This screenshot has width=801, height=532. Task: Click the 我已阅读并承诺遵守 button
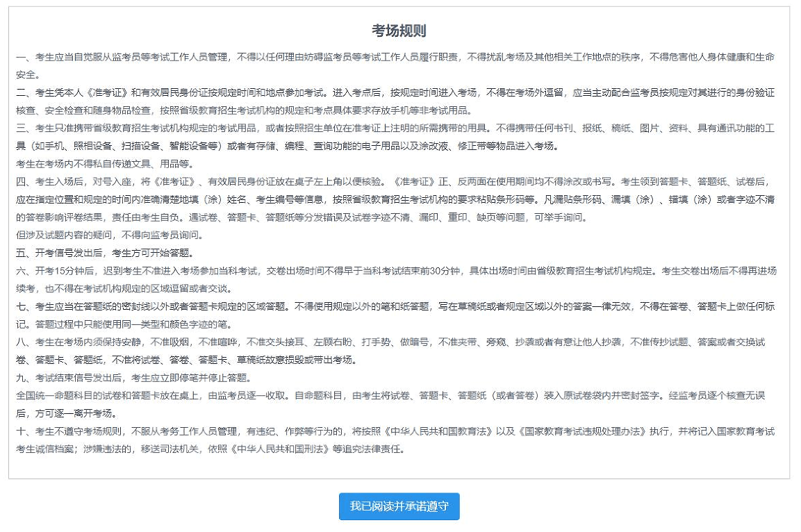click(399, 506)
